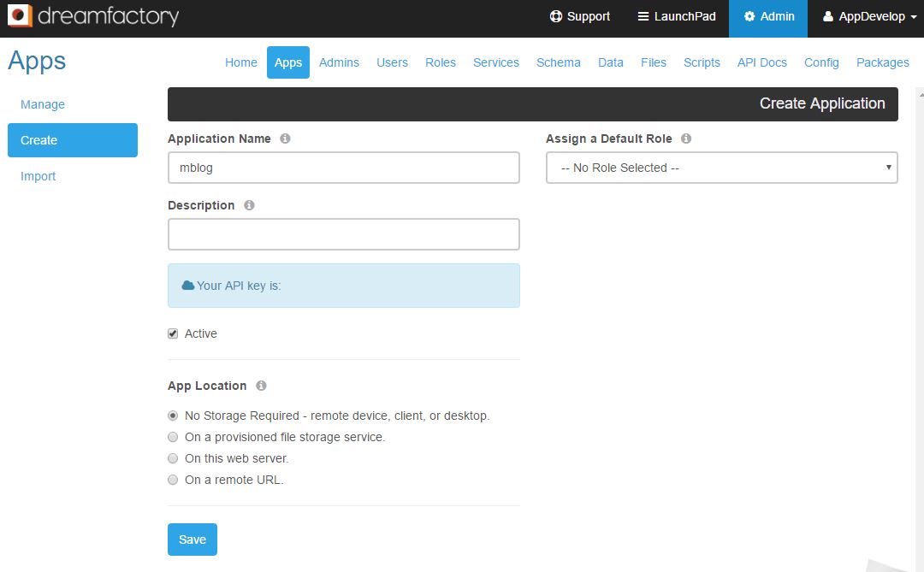Click the Save button
This screenshot has height=572, width=924.
pos(192,540)
